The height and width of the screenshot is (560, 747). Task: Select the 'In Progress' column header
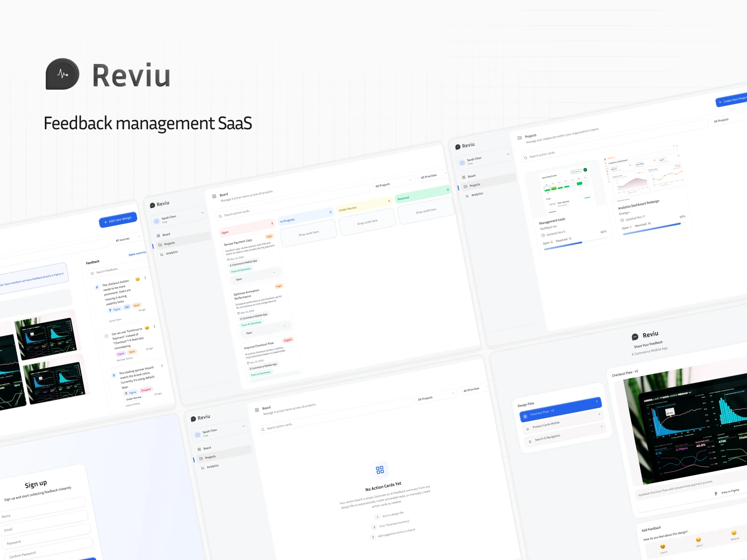(x=305, y=216)
